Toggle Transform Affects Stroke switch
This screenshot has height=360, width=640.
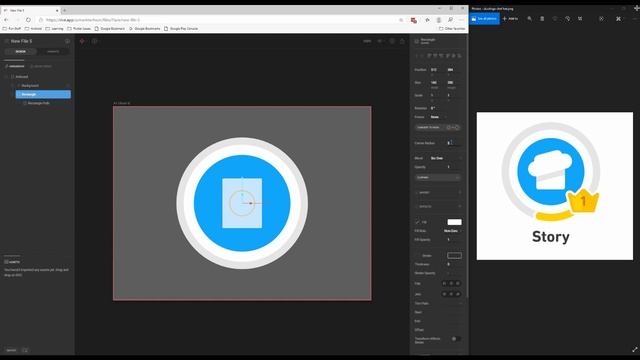pos(456,339)
